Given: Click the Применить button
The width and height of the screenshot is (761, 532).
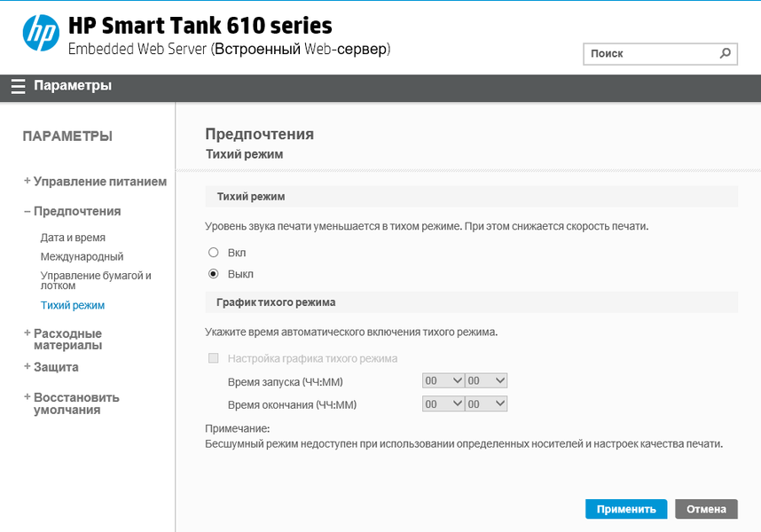Looking at the screenshot, I should point(626,509).
